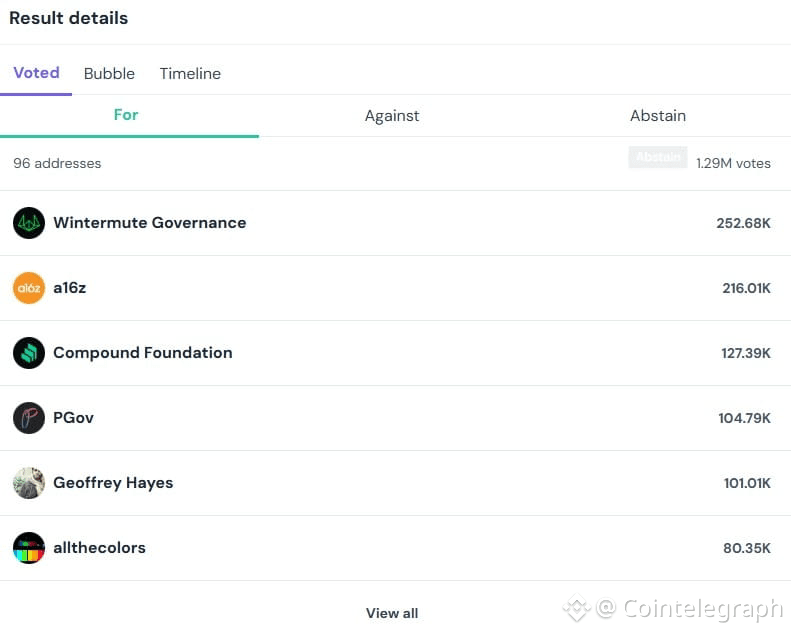This screenshot has height=633, width=791.
Task: Open the Bubble tab
Action: 109,74
